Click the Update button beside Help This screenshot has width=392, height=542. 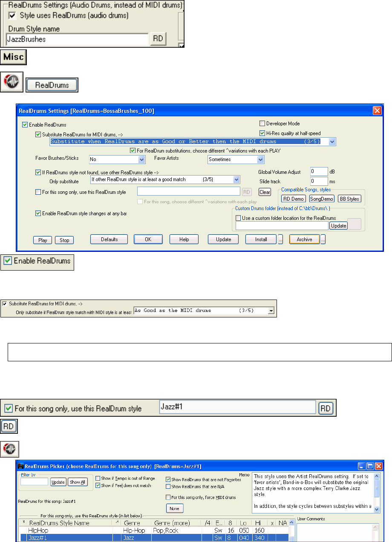pyautogui.click(x=223, y=239)
